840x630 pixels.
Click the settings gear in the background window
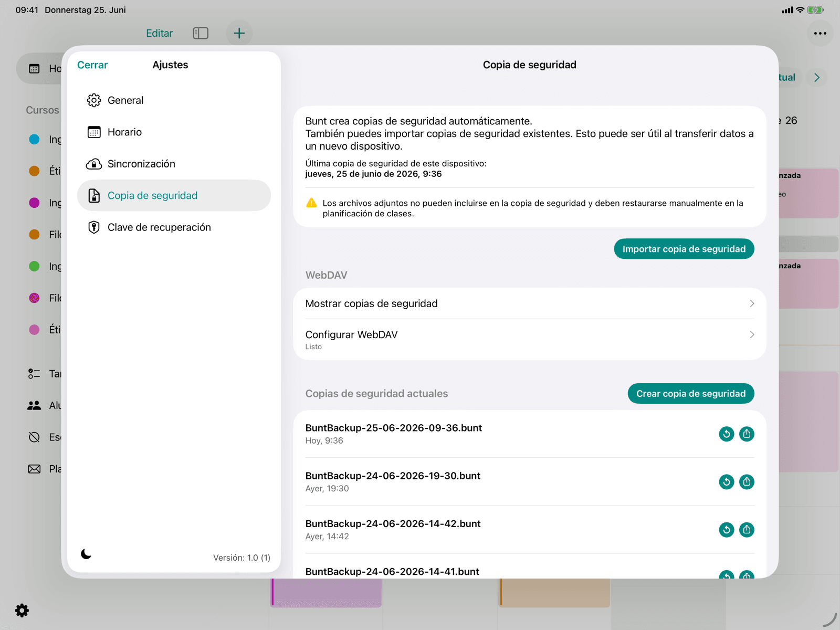pos(22,610)
